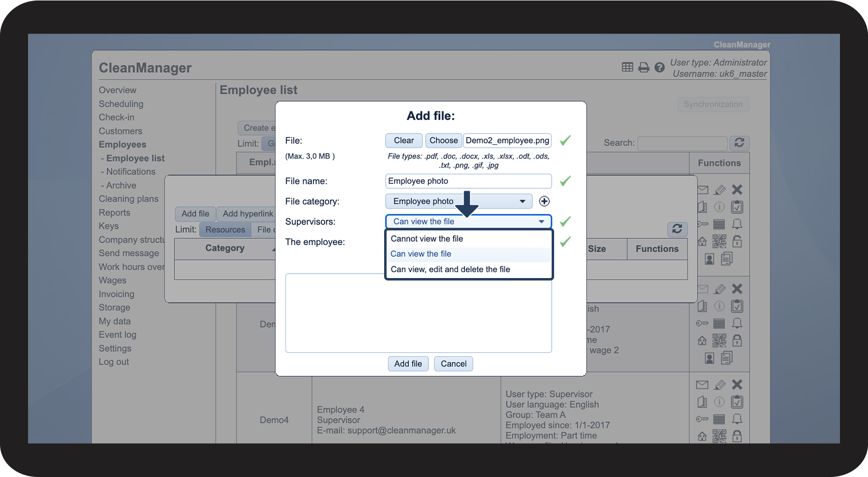This screenshot has height=477, width=868.
Task: Click the Choose file button
Action: pyautogui.click(x=444, y=140)
